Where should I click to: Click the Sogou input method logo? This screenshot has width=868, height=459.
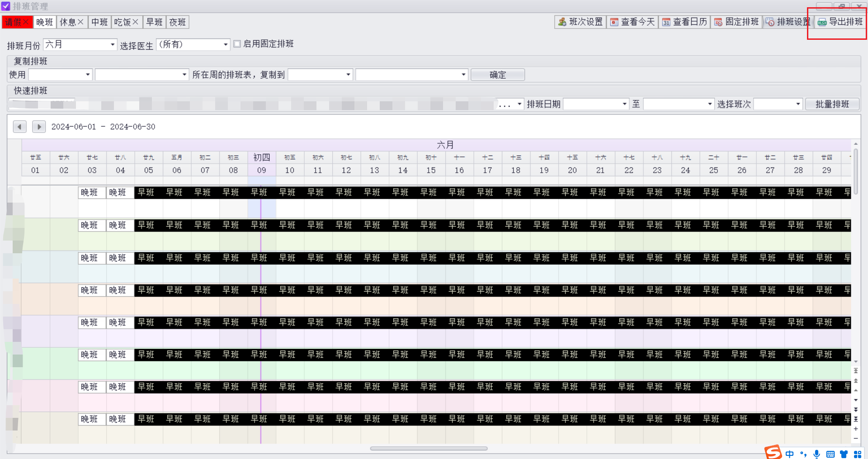pos(773,452)
